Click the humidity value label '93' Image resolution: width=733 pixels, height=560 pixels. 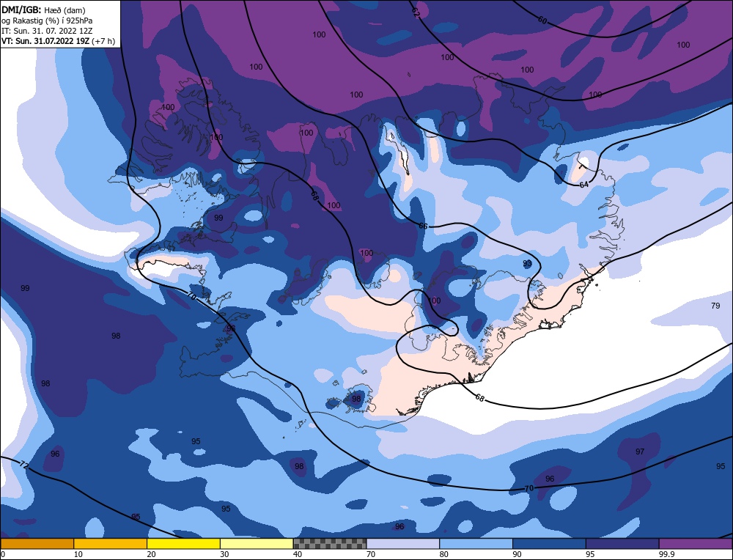coord(527,263)
